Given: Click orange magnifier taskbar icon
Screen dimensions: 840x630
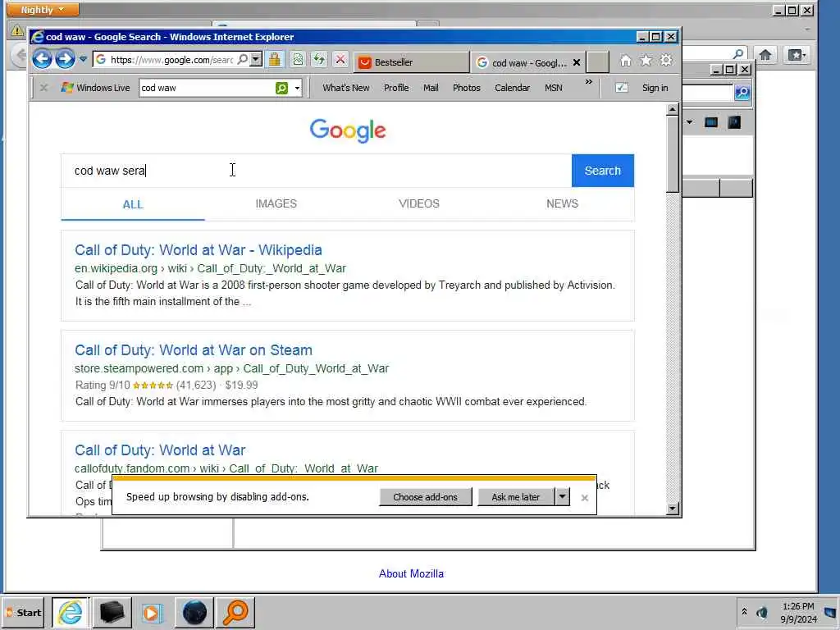Looking at the screenshot, I should [x=235, y=612].
